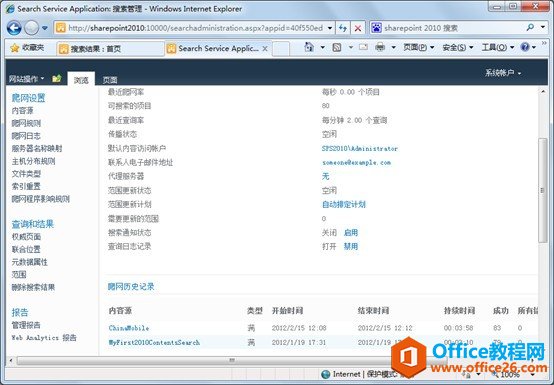Click the Print icon
This screenshot has width=554, height=385.
point(380,47)
